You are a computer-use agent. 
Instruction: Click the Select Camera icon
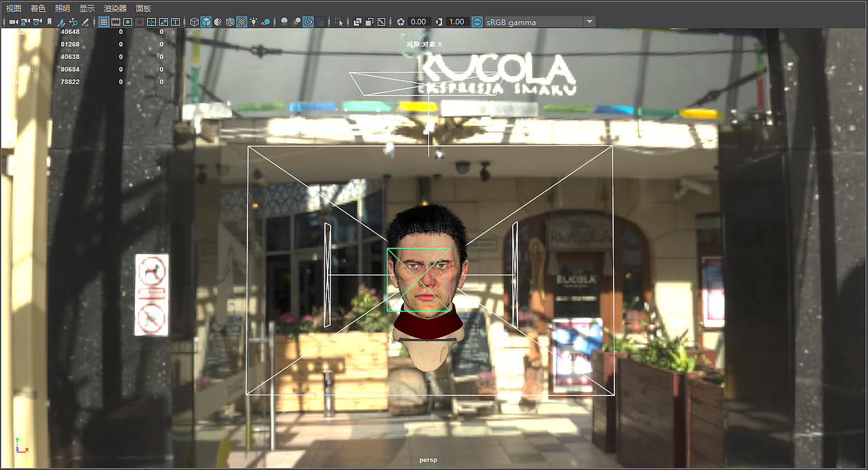[14, 22]
